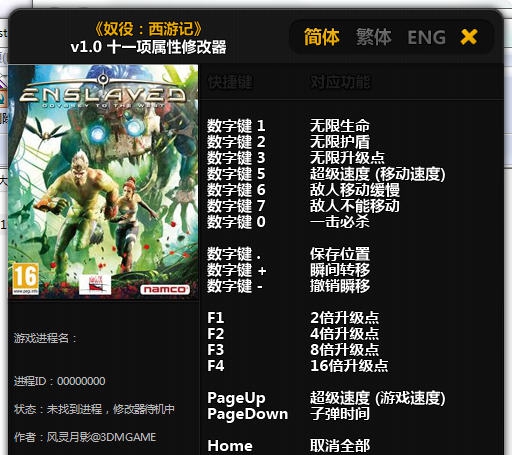
Task: Select the 2倍升级点 entry
Action: tap(344, 318)
